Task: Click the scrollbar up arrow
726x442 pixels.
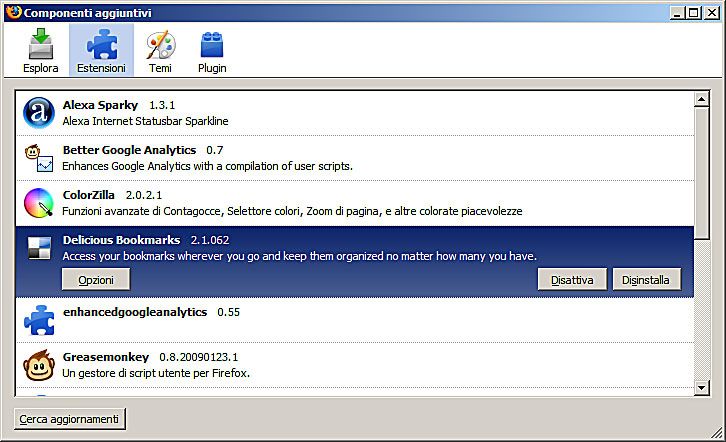Action: pos(701,99)
